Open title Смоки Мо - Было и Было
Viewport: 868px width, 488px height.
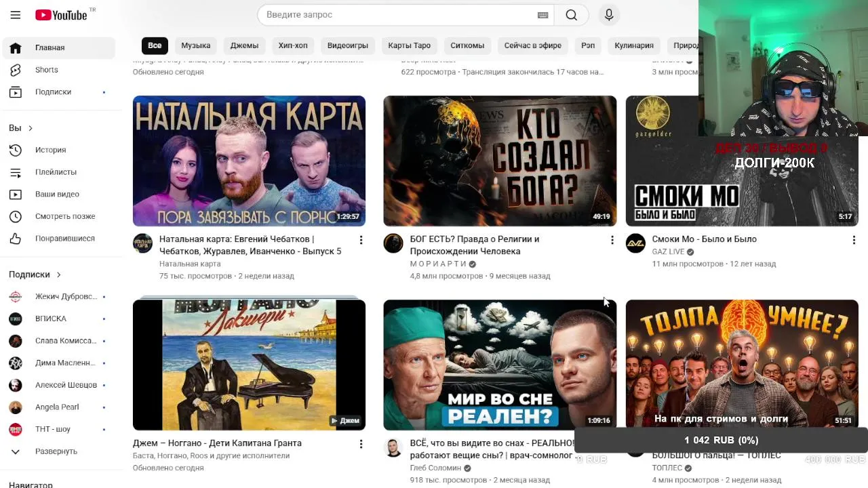pos(704,239)
